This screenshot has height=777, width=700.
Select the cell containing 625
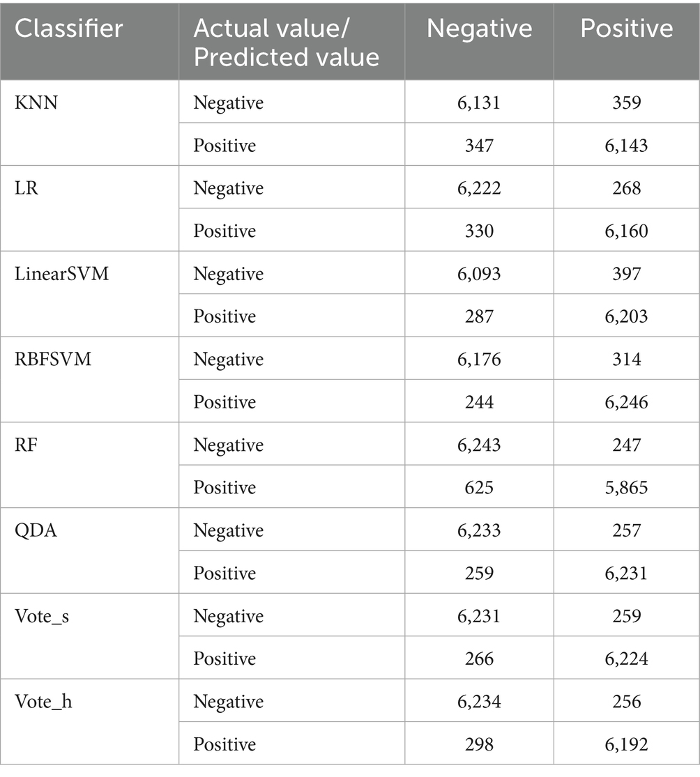click(479, 487)
